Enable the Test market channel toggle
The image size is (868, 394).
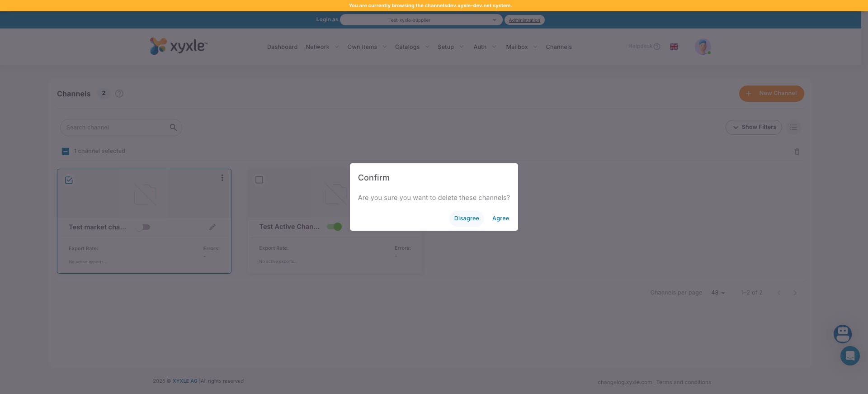[144, 227]
